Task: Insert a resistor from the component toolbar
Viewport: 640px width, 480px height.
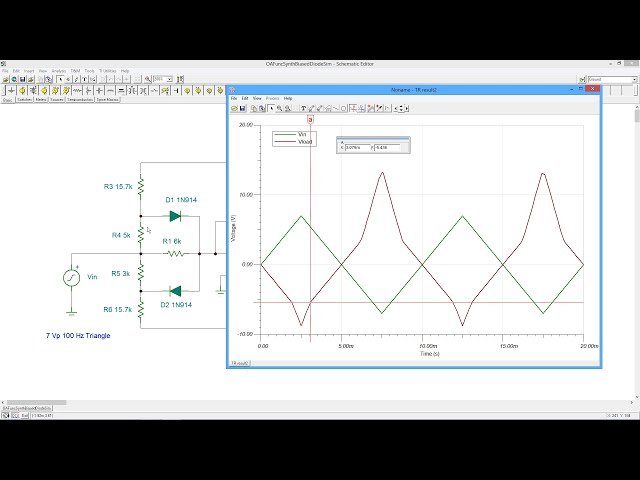Action: (x=77, y=91)
